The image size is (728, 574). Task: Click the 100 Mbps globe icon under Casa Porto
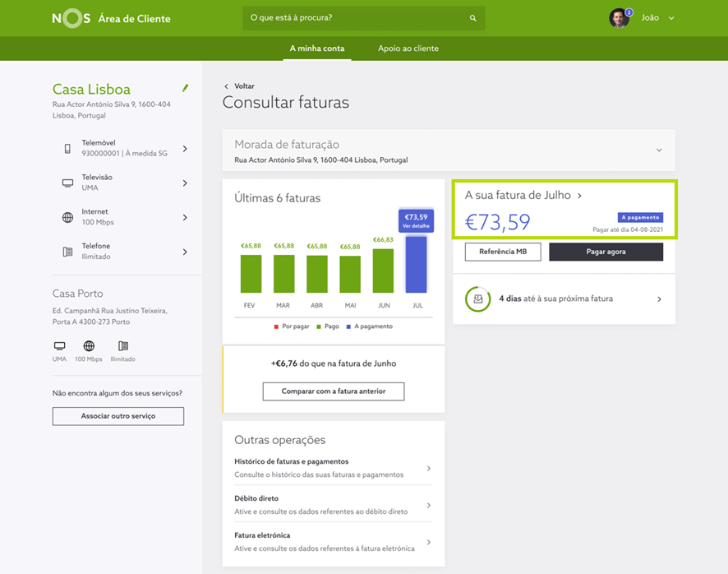[x=89, y=345]
